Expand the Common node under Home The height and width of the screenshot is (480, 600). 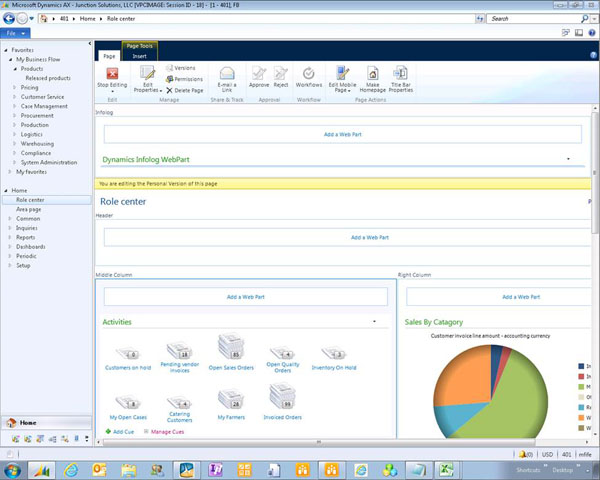coord(10,219)
